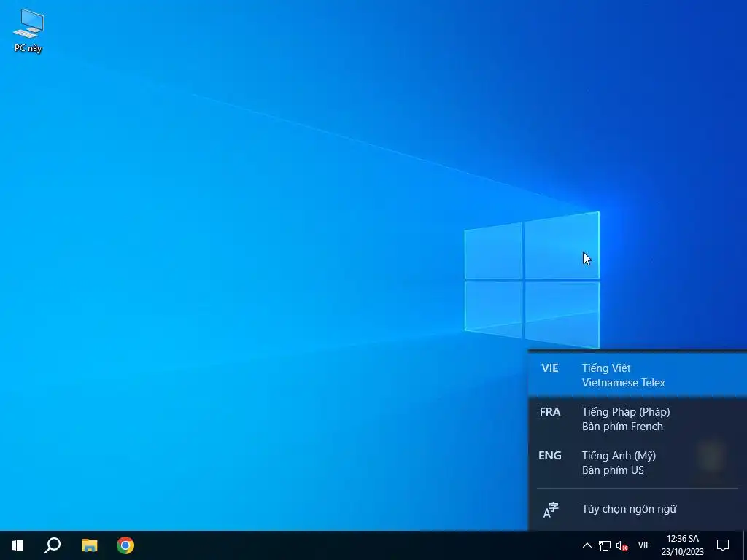Open the taskbar search magnifier
Screen dimensions: 747x560
click(x=53, y=545)
